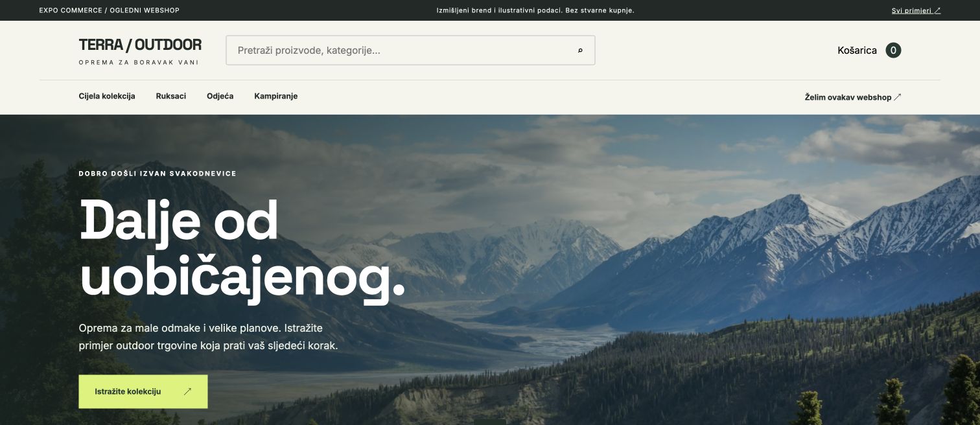980x425 pixels.
Task: Open the Svi primjeri link
Action: pos(916,10)
